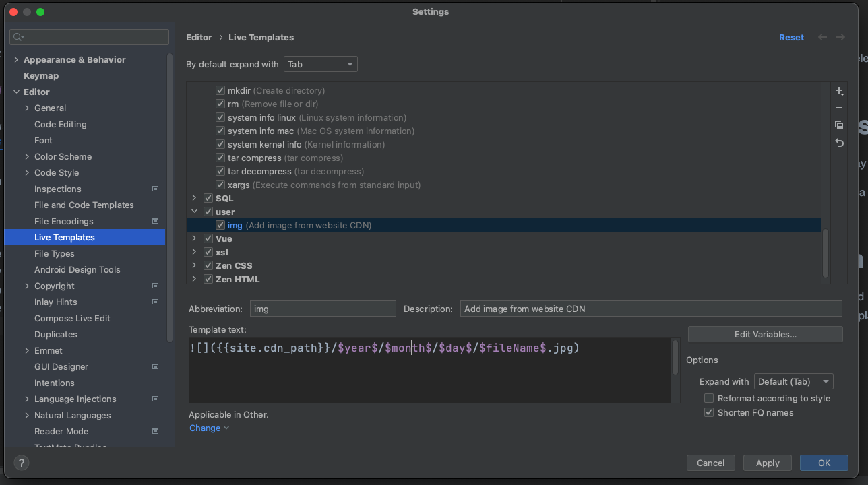Select the tar decompress template row

tap(503, 171)
